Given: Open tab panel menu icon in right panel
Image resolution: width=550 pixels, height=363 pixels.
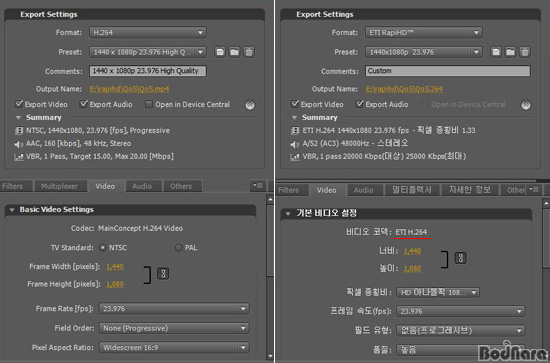Looking at the screenshot, I should click(x=534, y=189).
